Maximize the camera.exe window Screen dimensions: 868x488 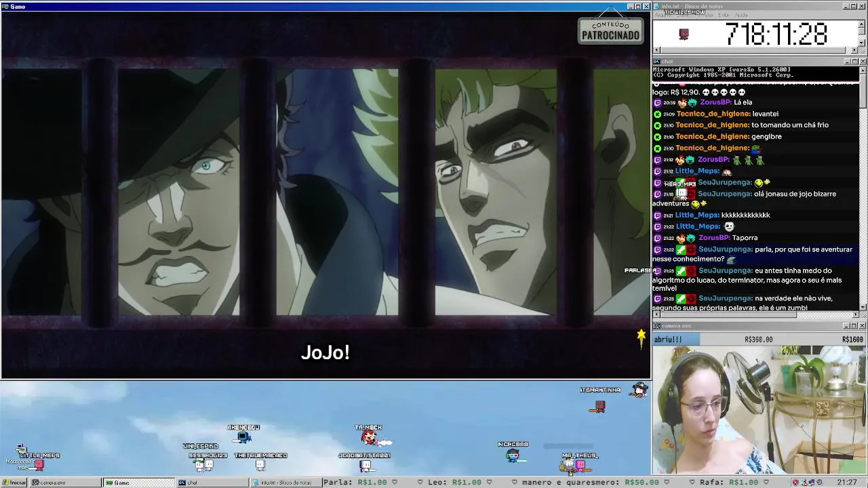854,326
